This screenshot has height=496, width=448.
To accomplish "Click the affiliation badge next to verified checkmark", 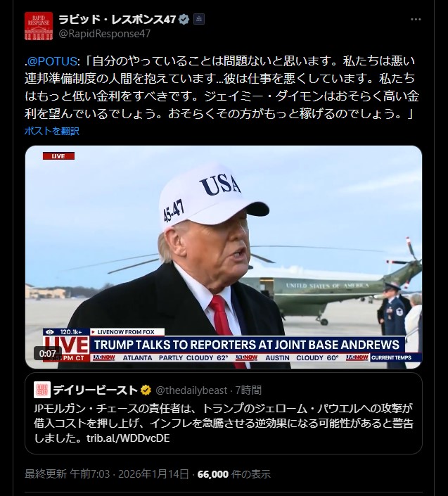I will click(x=199, y=19).
